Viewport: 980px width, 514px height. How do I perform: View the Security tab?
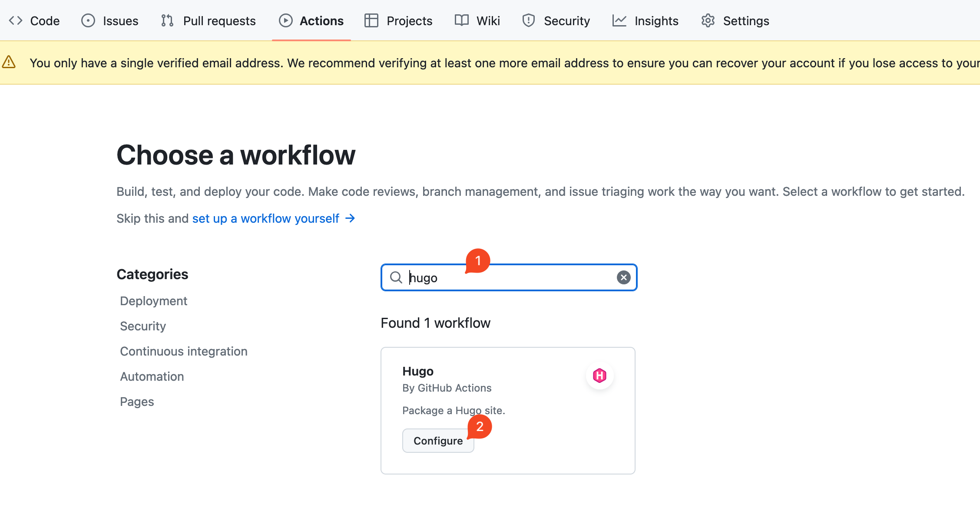coord(556,21)
